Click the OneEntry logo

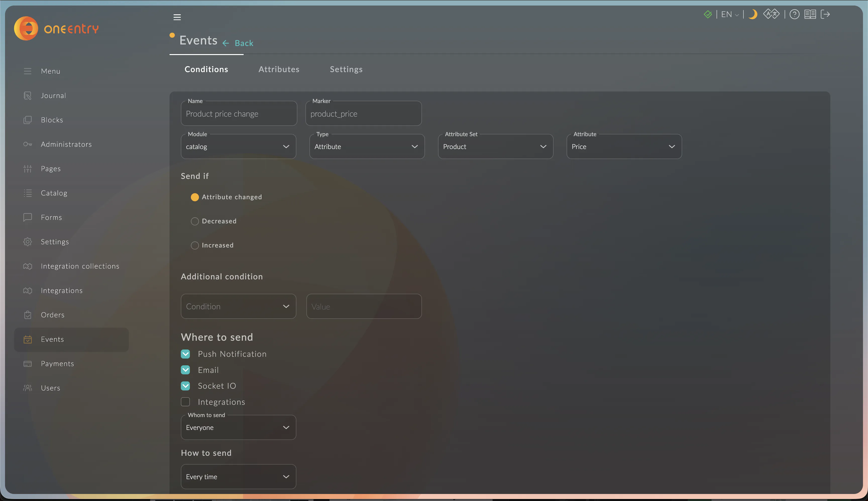tap(57, 29)
